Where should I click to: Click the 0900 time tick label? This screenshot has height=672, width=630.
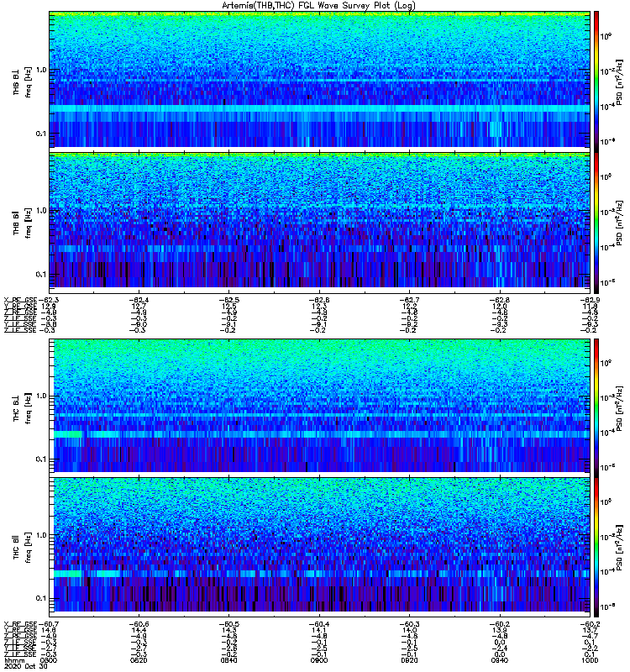tap(319, 660)
